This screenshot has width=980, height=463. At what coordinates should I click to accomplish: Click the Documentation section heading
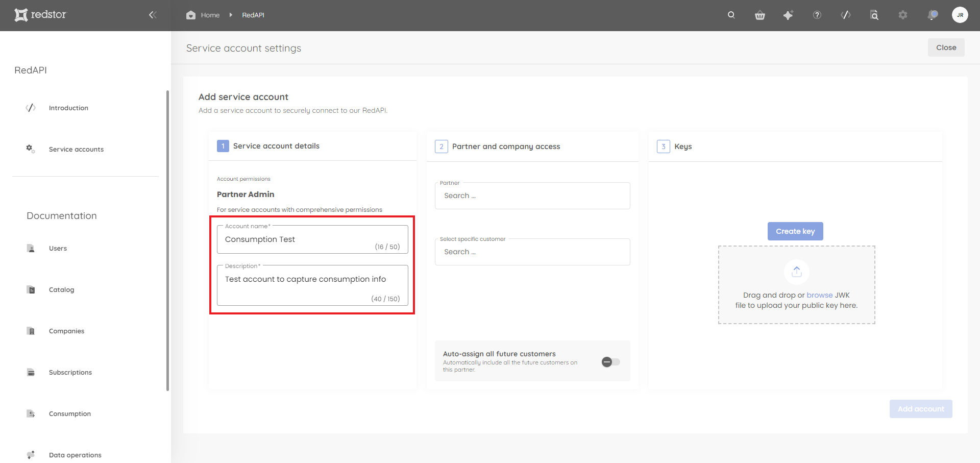point(62,216)
